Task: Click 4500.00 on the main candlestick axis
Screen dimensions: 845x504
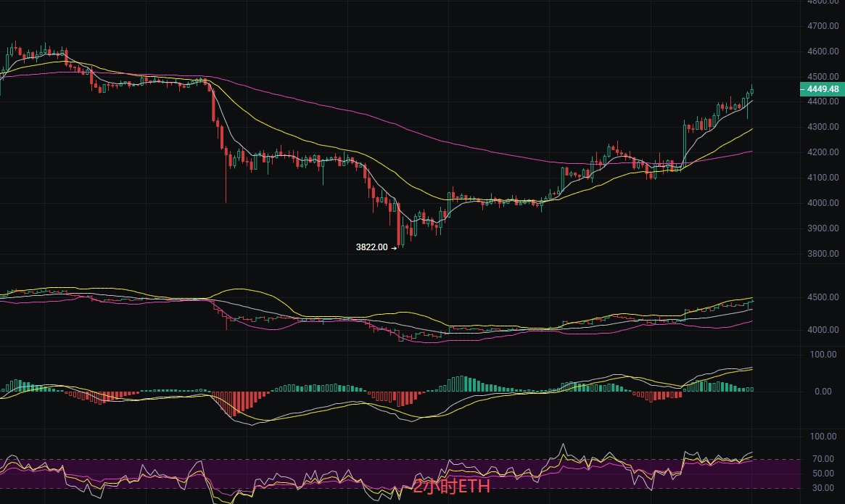Action: [x=823, y=76]
